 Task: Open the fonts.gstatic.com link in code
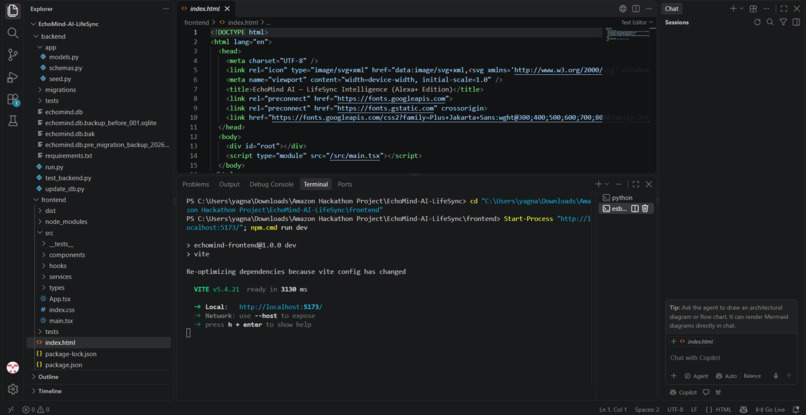[x=387, y=108]
